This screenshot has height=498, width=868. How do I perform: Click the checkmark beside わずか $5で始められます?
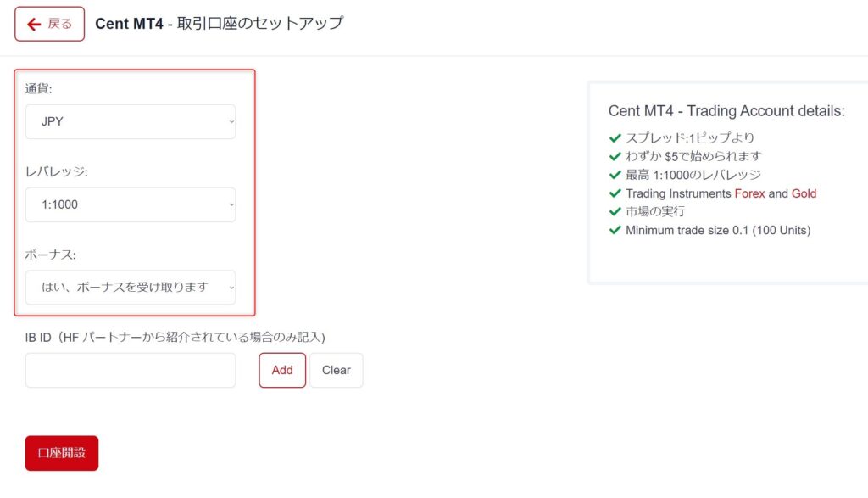pos(615,156)
